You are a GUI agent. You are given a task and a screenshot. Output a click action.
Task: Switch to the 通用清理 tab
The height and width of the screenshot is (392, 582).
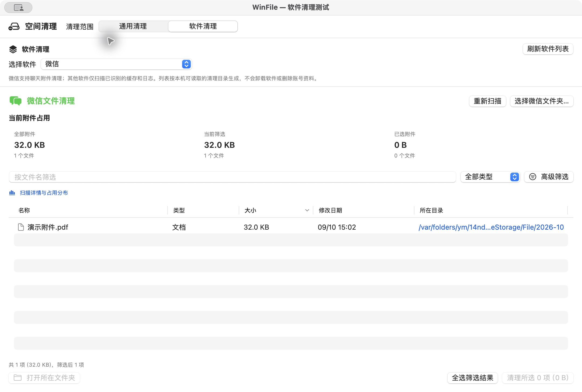(x=133, y=26)
